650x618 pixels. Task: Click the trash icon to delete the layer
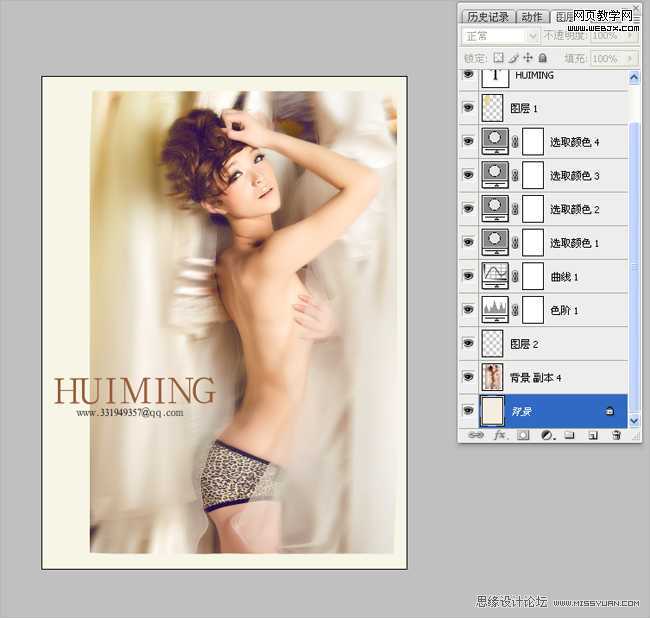coord(616,436)
